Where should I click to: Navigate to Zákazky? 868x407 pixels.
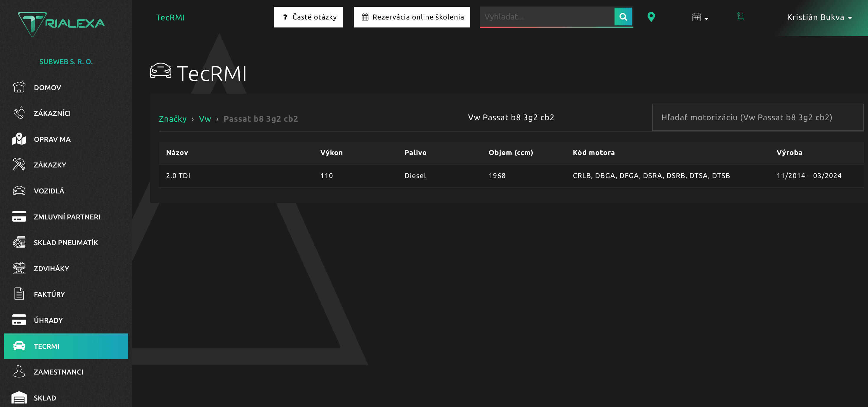(x=66, y=165)
